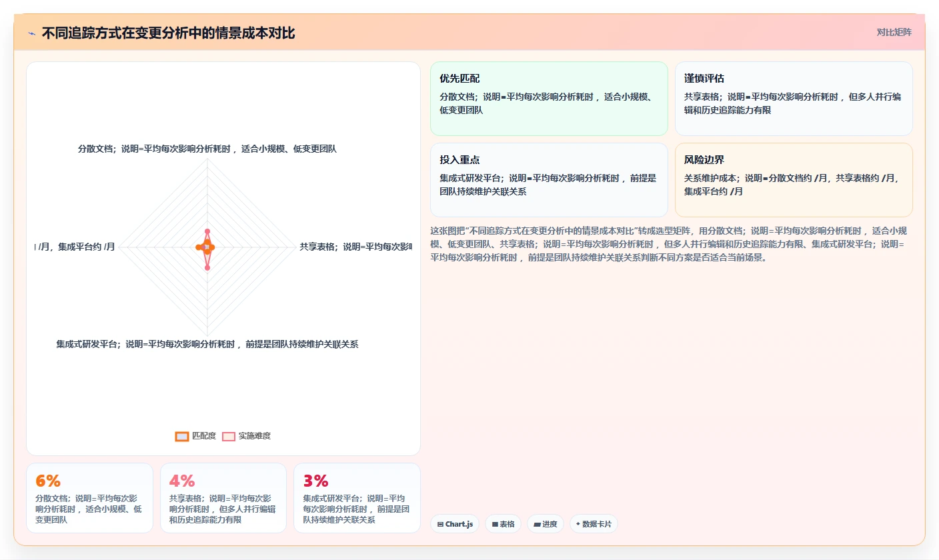This screenshot has width=939, height=560.
Task: Click the top pink data point on radar
Action: click(207, 231)
